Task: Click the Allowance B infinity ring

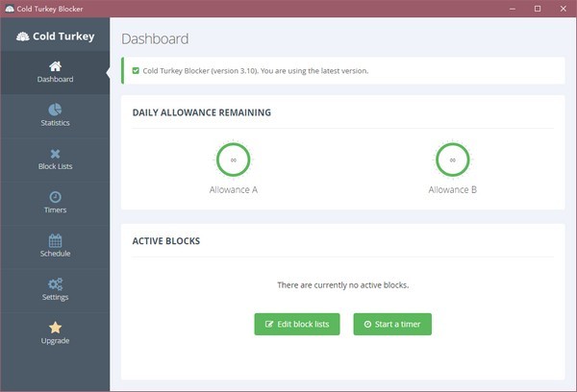Action: [452, 159]
